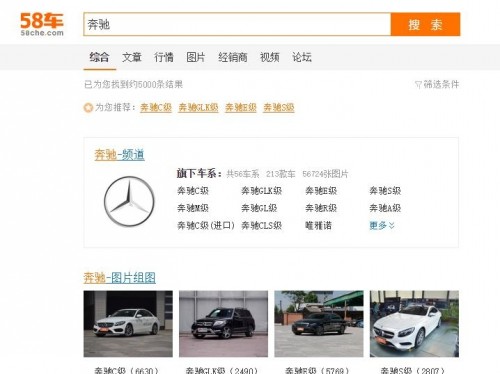Click the 共56车系 count text
The height and width of the screenshot is (374, 500).
pyautogui.click(x=243, y=174)
